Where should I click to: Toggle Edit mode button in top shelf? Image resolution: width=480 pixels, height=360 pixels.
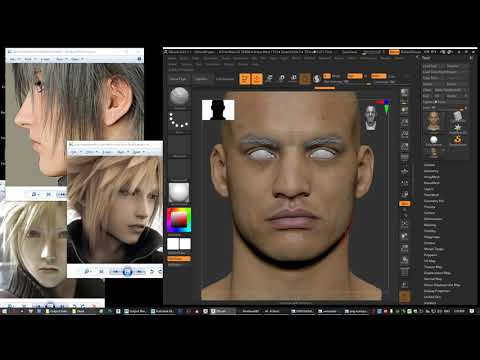tap(245, 79)
